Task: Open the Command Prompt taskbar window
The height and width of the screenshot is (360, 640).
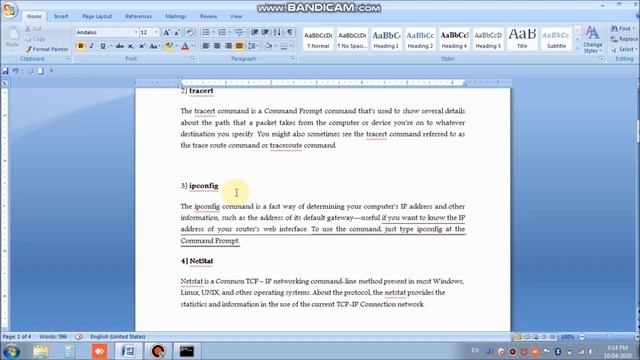Action: tap(187, 351)
